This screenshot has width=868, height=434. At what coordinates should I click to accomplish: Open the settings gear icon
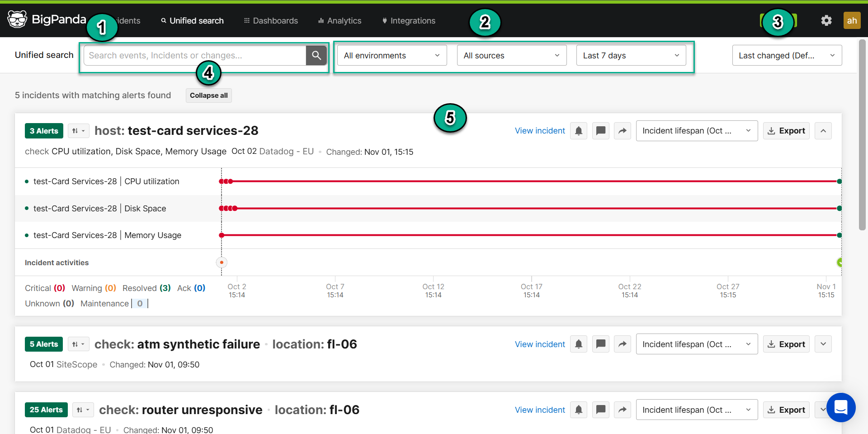pos(826,21)
